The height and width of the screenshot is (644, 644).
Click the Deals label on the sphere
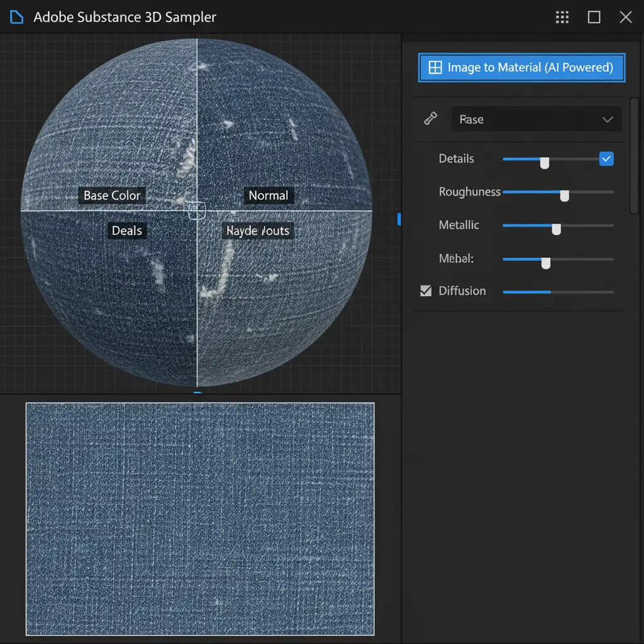126,231
